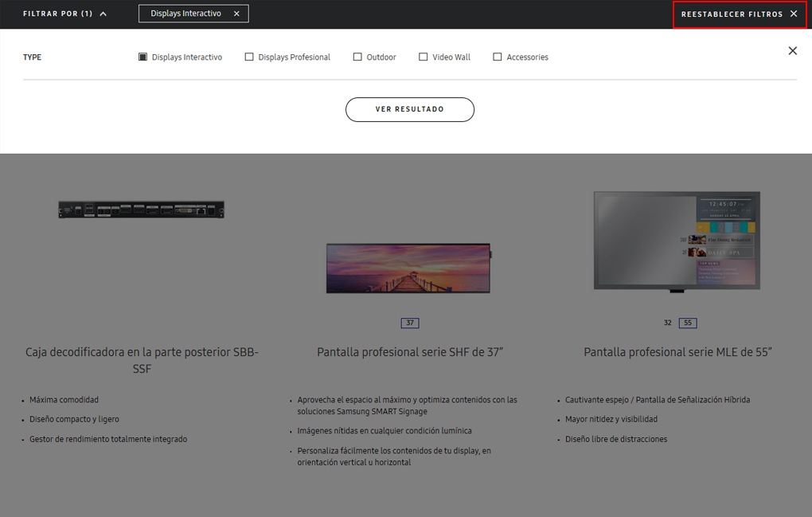
Task: Click 'Diseño libre de distracciones' text
Action: (615, 439)
